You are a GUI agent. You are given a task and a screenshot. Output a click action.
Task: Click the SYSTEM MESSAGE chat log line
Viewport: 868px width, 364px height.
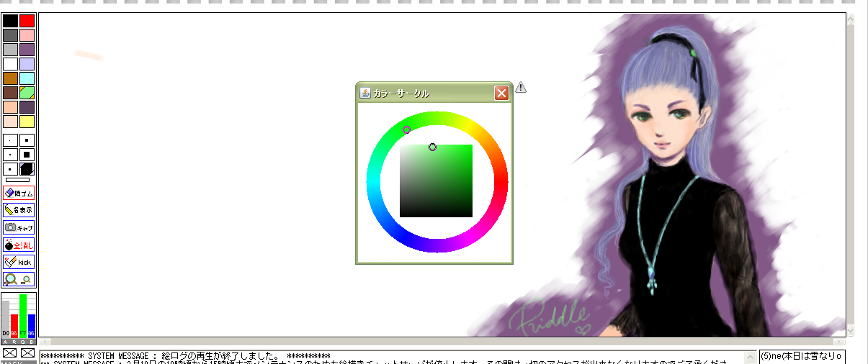(x=185, y=356)
